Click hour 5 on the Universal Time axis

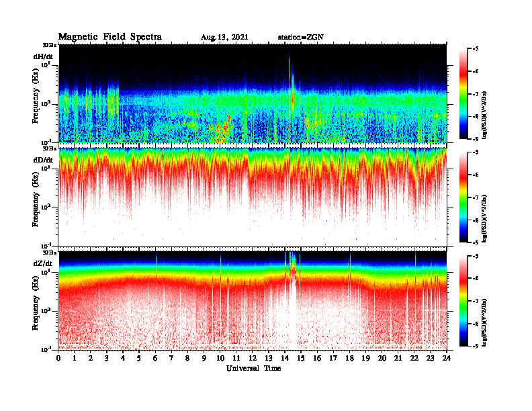point(139,359)
